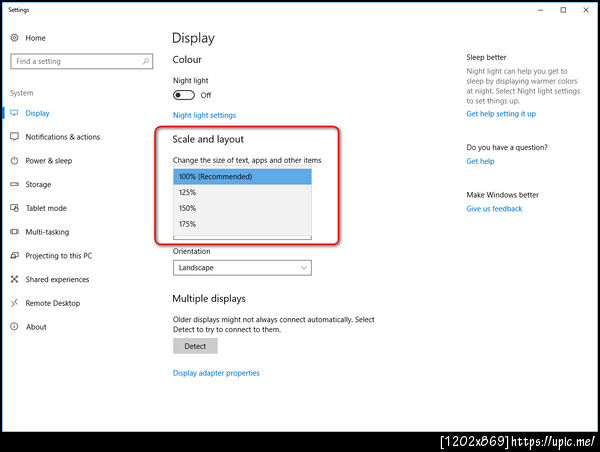The height and width of the screenshot is (452, 600).
Task: Choose the 150% scale option
Action: 242,208
